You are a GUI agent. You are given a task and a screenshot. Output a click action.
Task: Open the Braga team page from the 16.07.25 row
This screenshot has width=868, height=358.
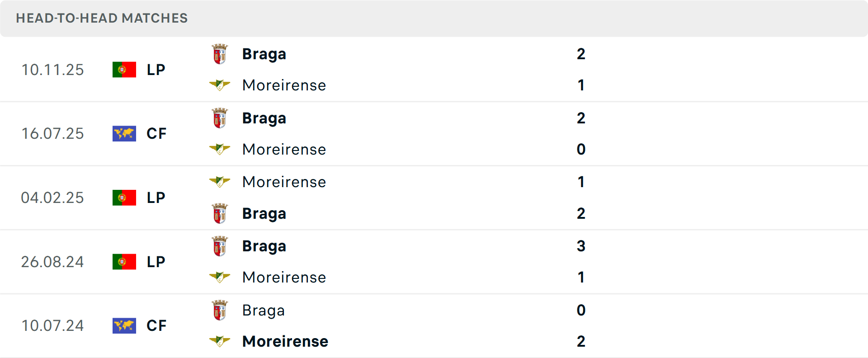tap(264, 118)
